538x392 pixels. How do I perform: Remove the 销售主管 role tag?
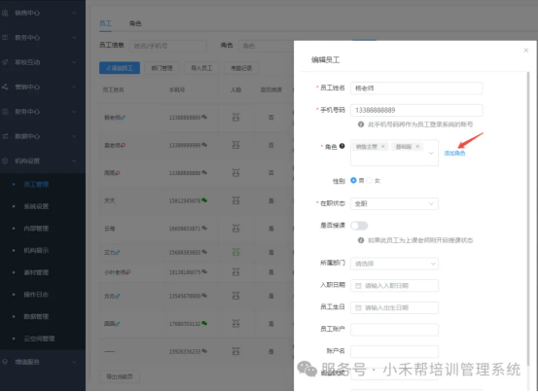pyautogui.click(x=383, y=147)
